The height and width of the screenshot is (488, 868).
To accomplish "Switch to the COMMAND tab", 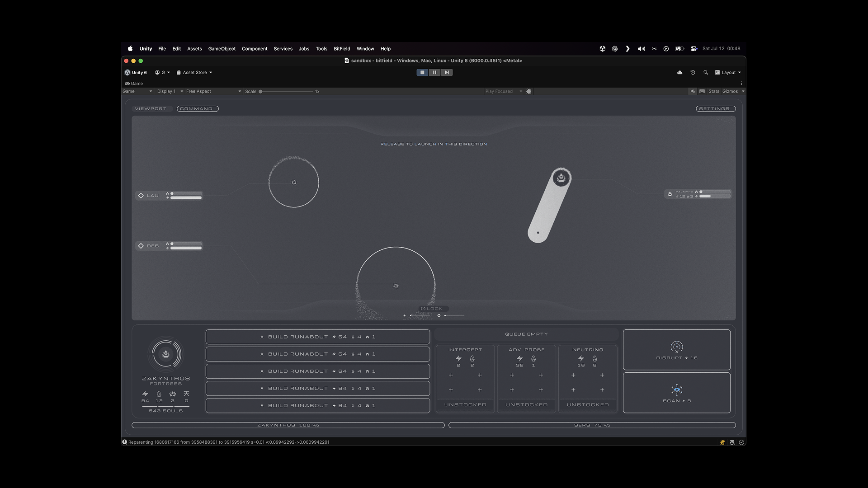I will [x=198, y=108].
